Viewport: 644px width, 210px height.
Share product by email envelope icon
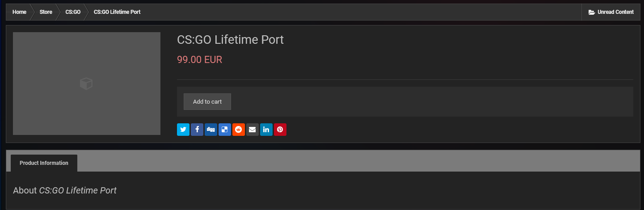(x=253, y=130)
